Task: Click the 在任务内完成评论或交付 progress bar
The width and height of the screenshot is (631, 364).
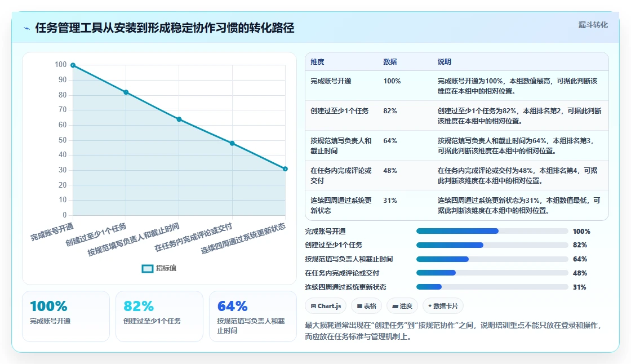Action: pos(492,273)
